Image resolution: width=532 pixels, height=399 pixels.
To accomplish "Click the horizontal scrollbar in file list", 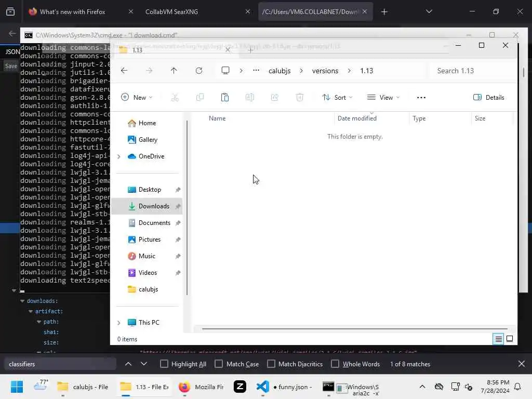I will pyautogui.click(x=354, y=329).
